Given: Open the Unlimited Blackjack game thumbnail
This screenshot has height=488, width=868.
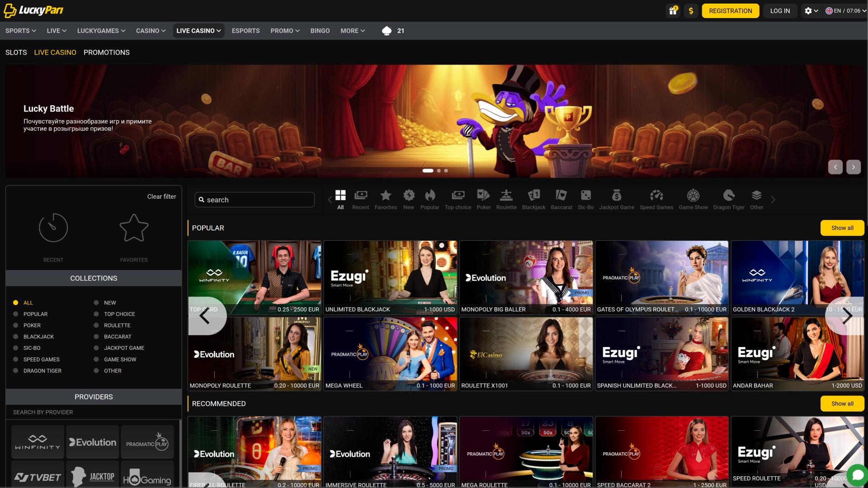Looking at the screenshot, I should [390, 277].
